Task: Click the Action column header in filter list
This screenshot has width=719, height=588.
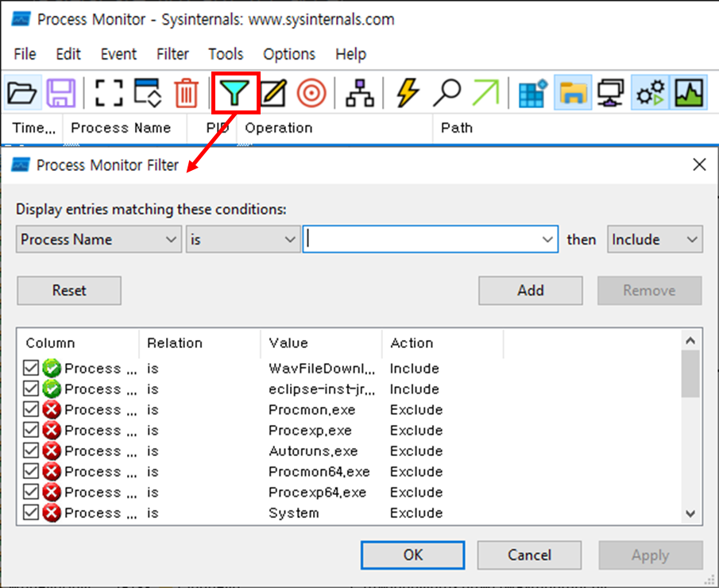Action: (x=443, y=343)
